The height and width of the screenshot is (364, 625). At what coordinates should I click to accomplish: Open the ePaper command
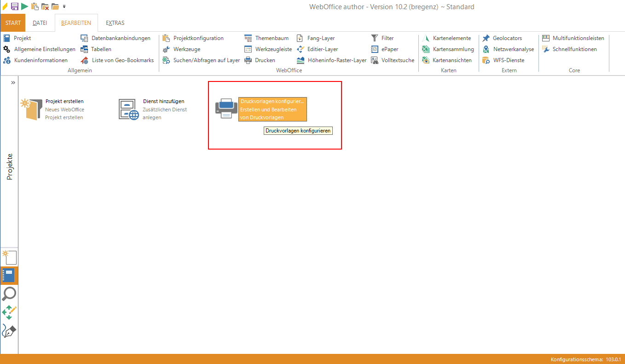(x=385, y=49)
